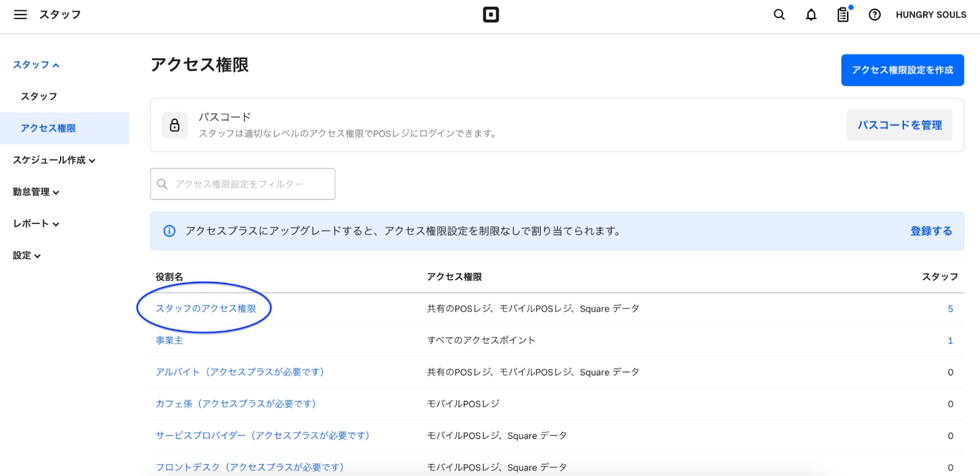Open the notifications bell
The width and height of the screenshot is (980, 476).
811,15
